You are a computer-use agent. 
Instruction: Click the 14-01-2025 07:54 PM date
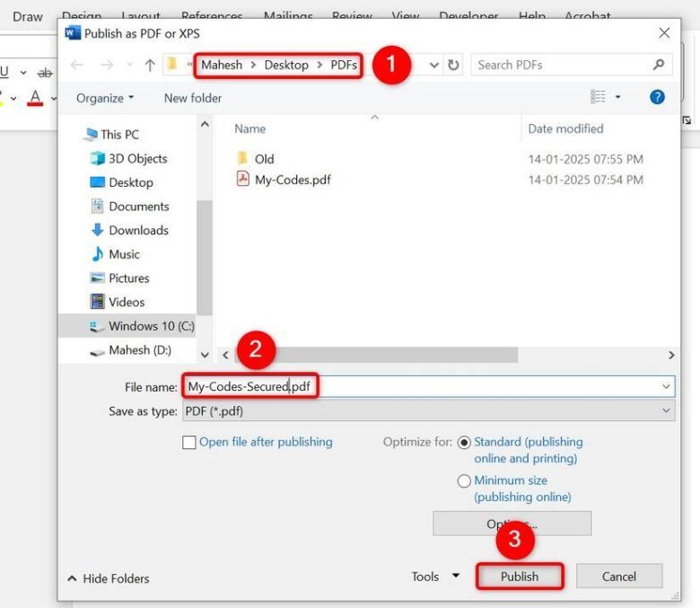[x=586, y=180]
